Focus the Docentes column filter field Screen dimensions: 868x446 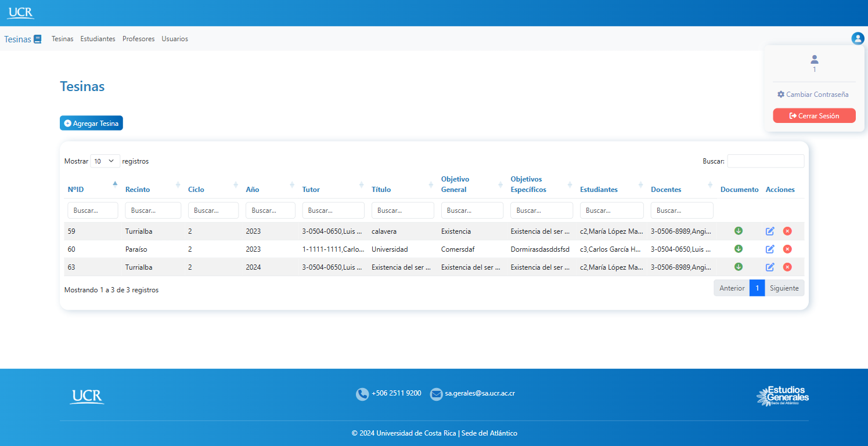(682, 211)
